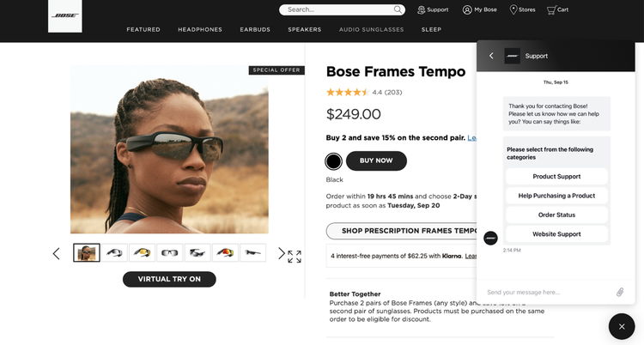Click the Virtual Try On button

point(169,279)
